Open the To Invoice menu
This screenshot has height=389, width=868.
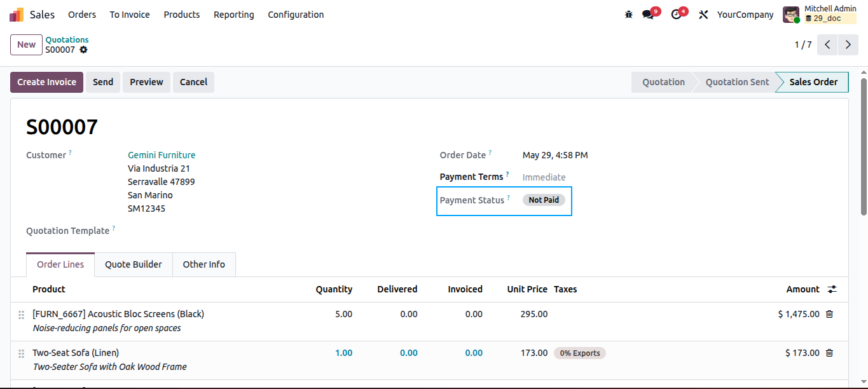[130, 15]
